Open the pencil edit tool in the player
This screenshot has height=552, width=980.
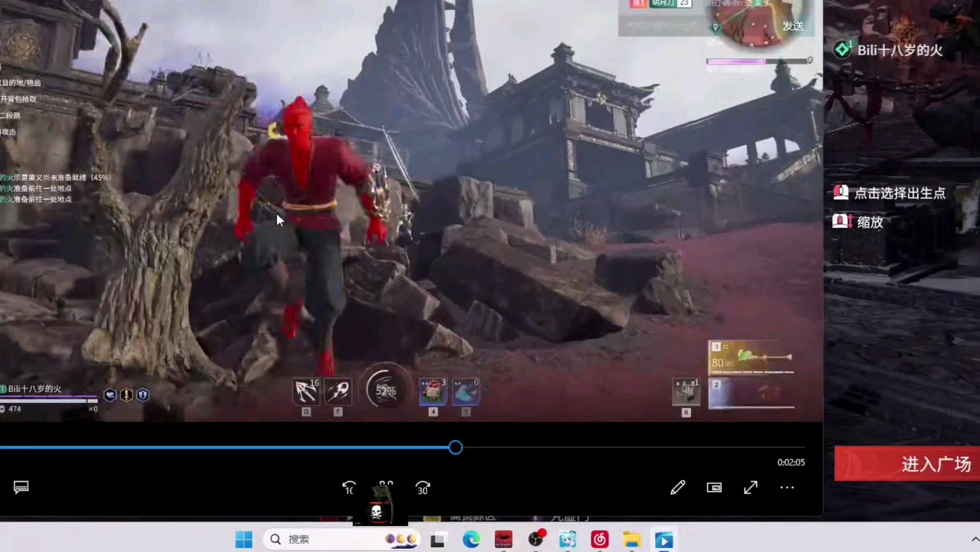pyautogui.click(x=678, y=487)
